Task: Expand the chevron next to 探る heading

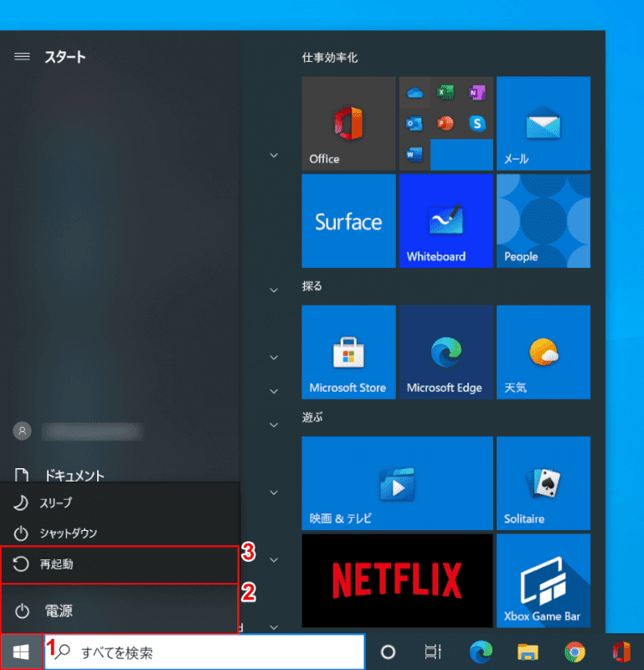Action: pos(274,290)
